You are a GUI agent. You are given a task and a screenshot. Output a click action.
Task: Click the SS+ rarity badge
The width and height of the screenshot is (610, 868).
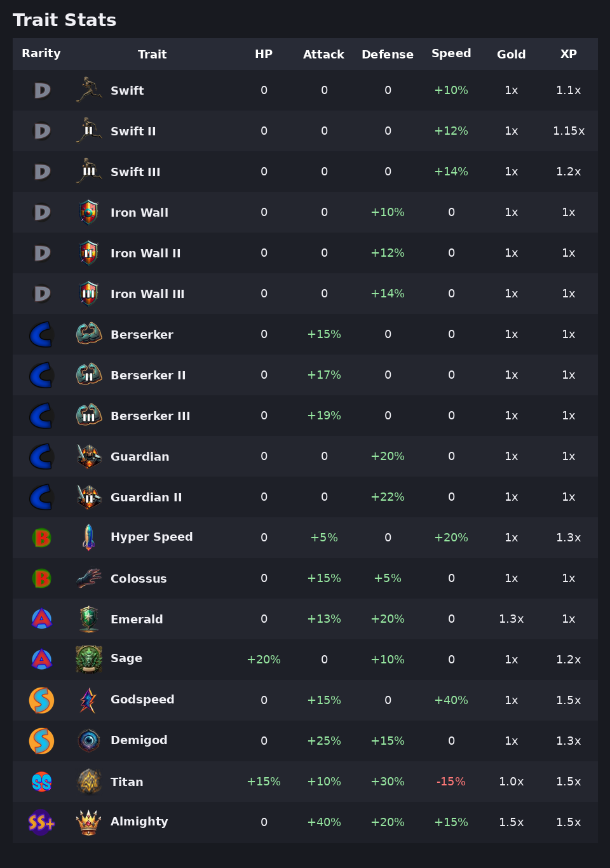click(41, 822)
